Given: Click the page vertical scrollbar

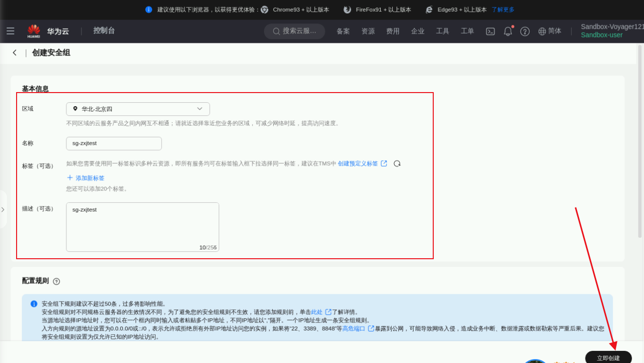Looking at the screenshot, I should click(640, 141).
